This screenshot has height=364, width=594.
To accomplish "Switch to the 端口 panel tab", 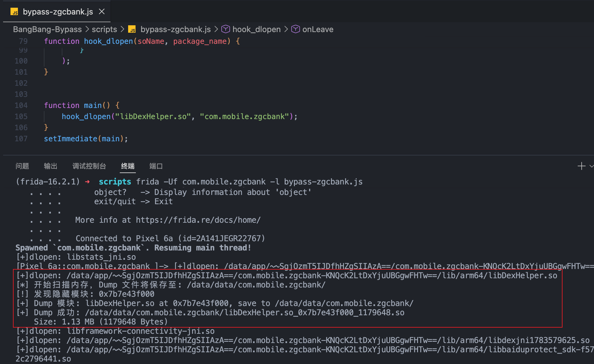I will pos(156,166).
